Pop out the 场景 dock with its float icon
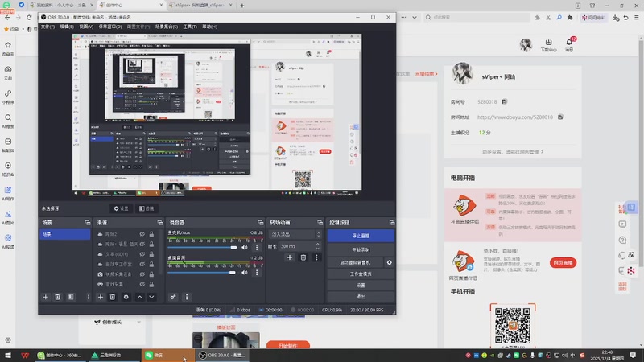Screen dimensions: 644x362 click(x=88, y=223)
